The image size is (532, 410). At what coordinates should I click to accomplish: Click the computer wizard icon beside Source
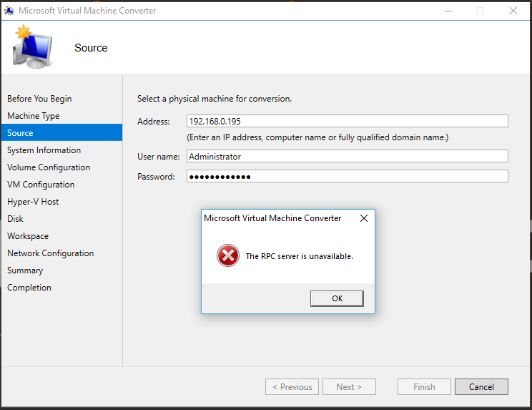[x=33, y=47]
